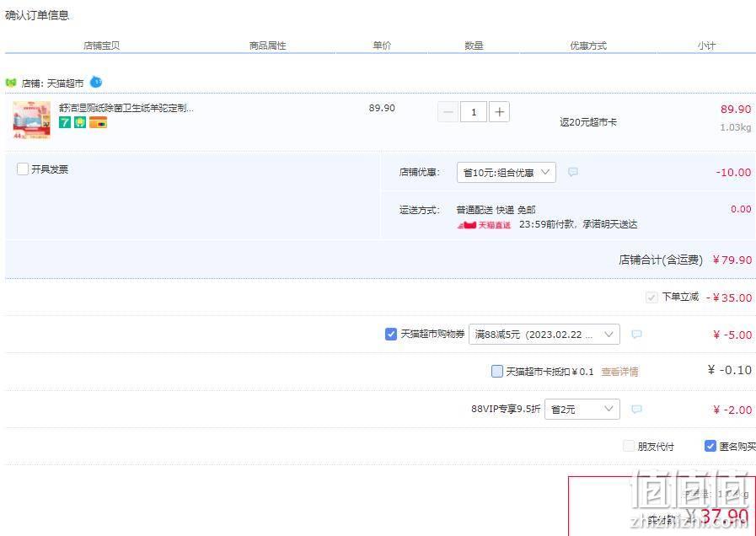Uncheck the 天猫超市购物券 checkbox
Image resolution: width=756 pixels, height=536 pixels.
391,334
